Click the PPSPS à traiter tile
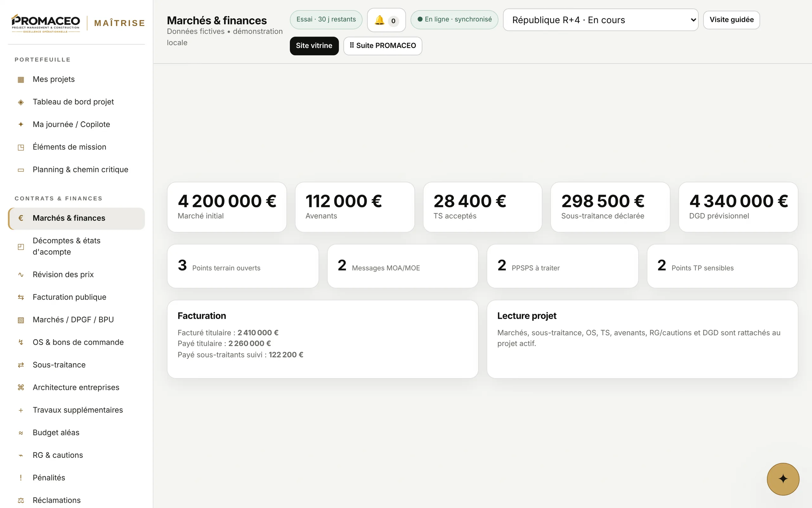The width and height of the screenshot is (812, 508). (x=562, y=266)
